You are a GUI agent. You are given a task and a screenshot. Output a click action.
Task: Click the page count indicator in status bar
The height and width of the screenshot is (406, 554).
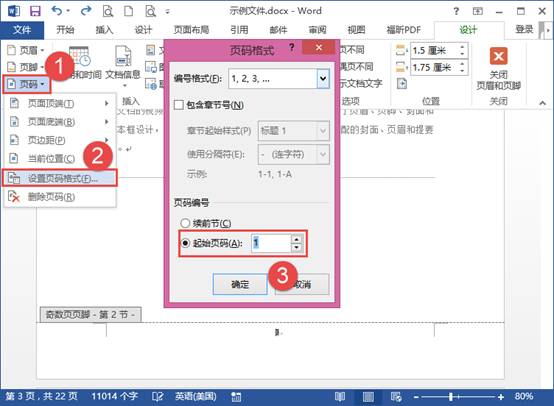(42, 396)
